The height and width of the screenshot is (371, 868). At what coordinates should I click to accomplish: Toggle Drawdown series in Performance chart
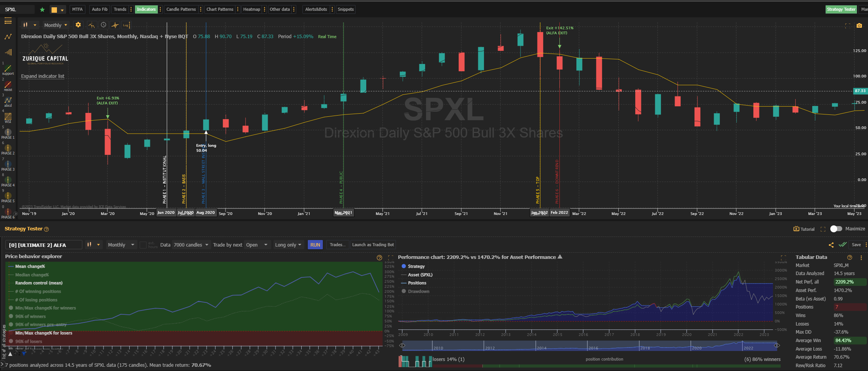coord(416,292)
